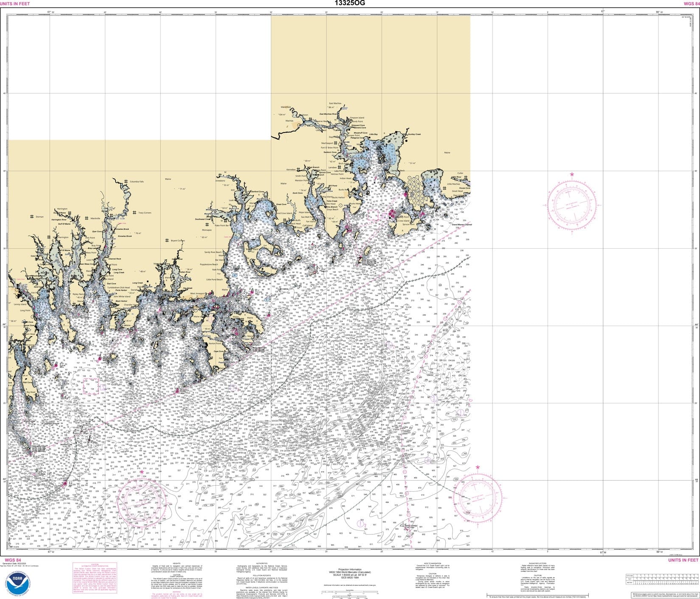Click the Grand Manan Channel label
700x599 pixels.
pyautogui.click(x=461, y=225)
